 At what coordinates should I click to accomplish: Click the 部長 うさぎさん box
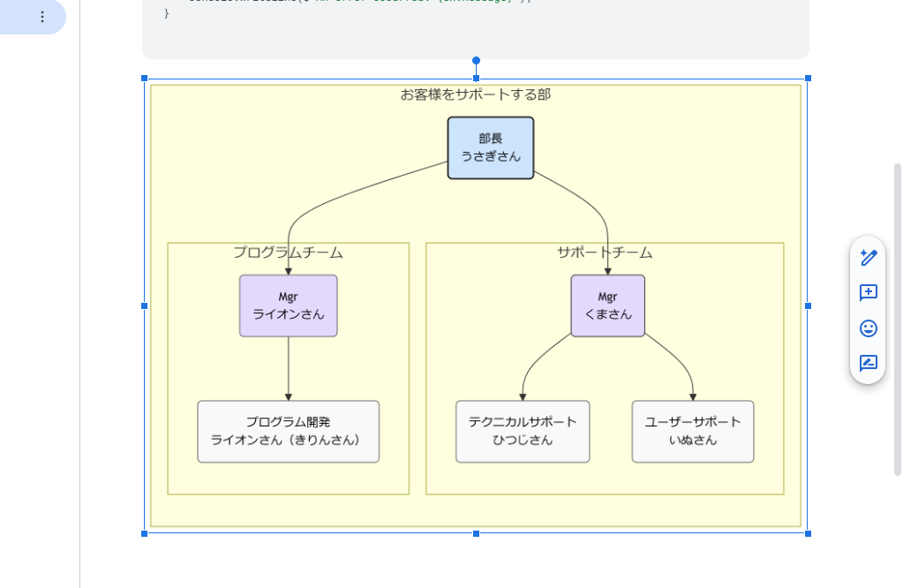tap(491, 148)
